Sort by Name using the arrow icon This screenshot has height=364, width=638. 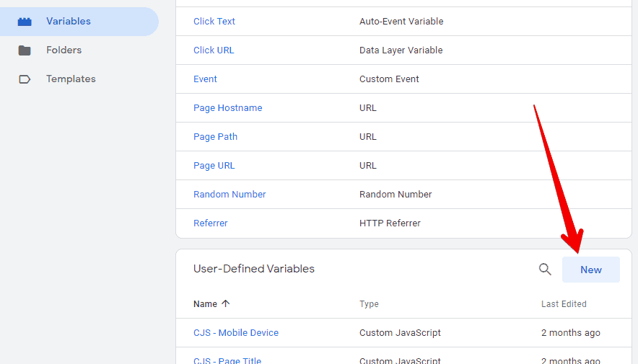click(x=226, y=303)
